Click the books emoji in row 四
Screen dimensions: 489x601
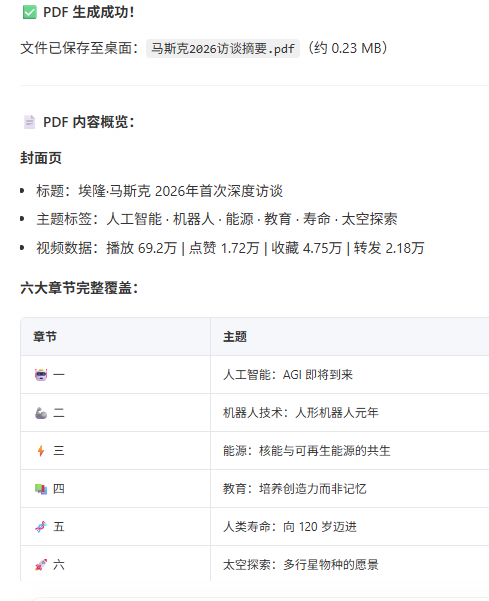click(x=41, y=489)
